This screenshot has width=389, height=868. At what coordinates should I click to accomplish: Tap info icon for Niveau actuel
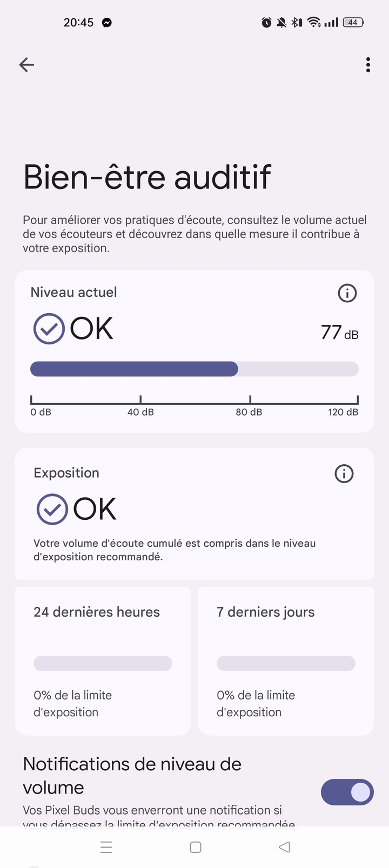[x=347, y=293]
